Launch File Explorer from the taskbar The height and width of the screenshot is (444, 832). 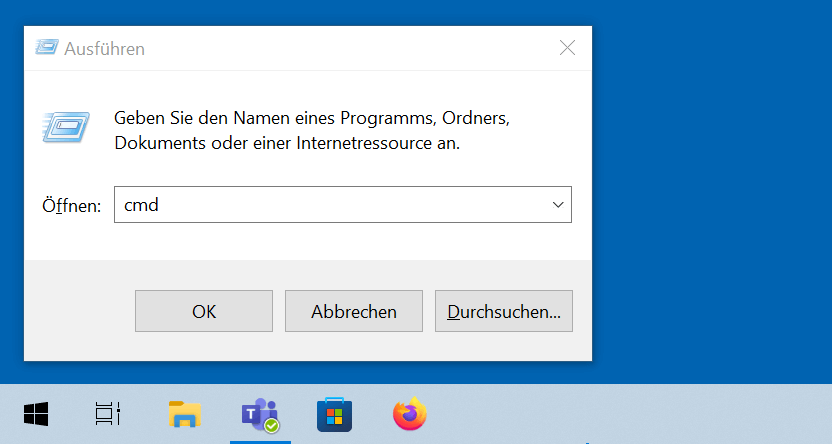pyautogui.click(x=185, y=414)
